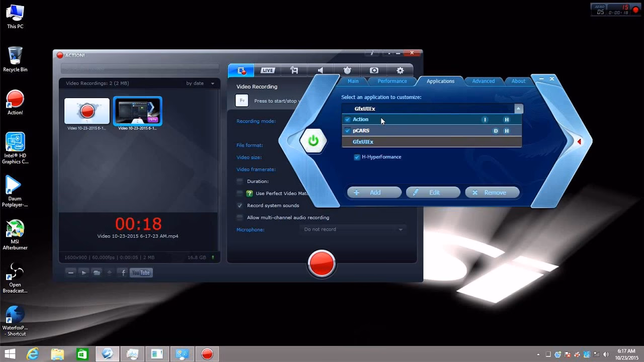
Task: Open the screenshot camera tab
Action: (x=374, y=71)
